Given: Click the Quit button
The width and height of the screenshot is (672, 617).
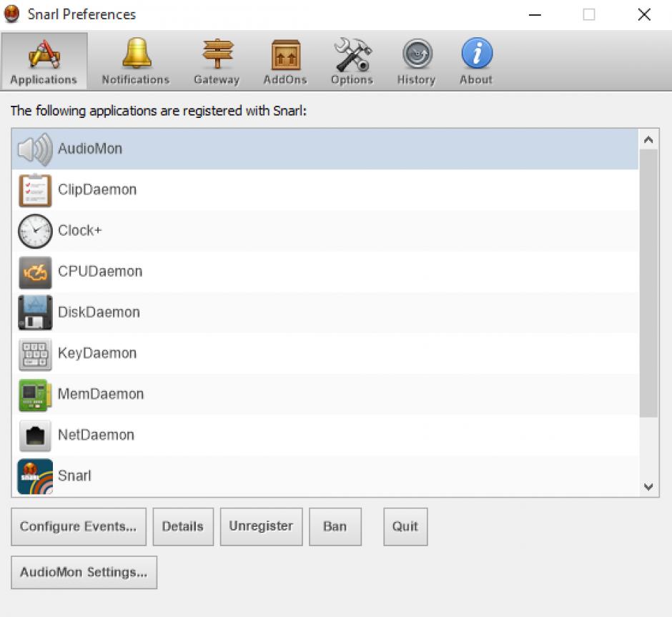Looking at the screenshot, I should pyautogui.click(x=405, y=527).
